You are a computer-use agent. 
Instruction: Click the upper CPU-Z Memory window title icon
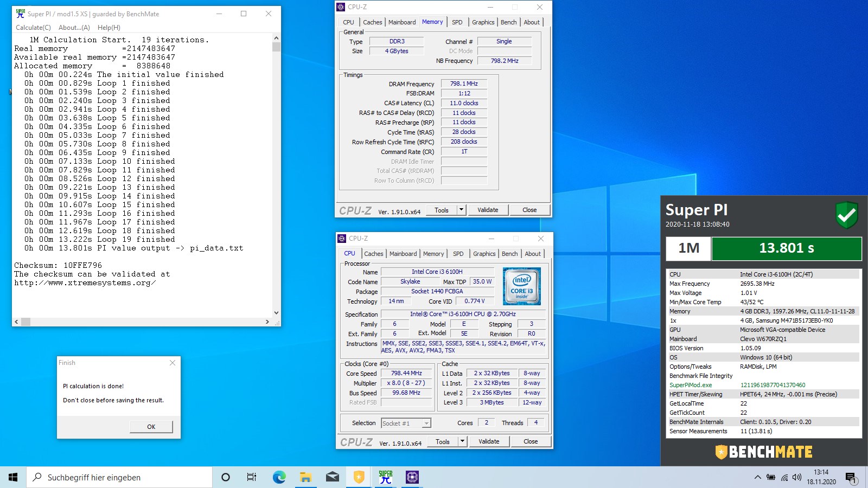(341, 7)
